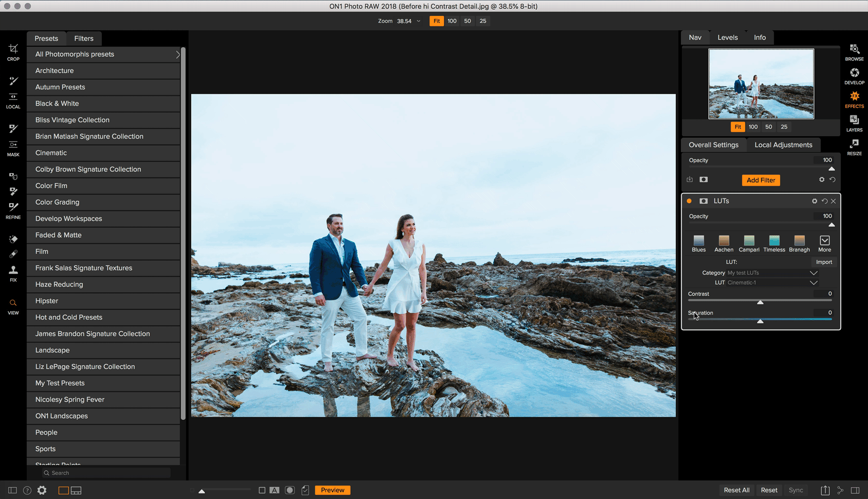Open the help question mark icon

[x=27, y=490]
